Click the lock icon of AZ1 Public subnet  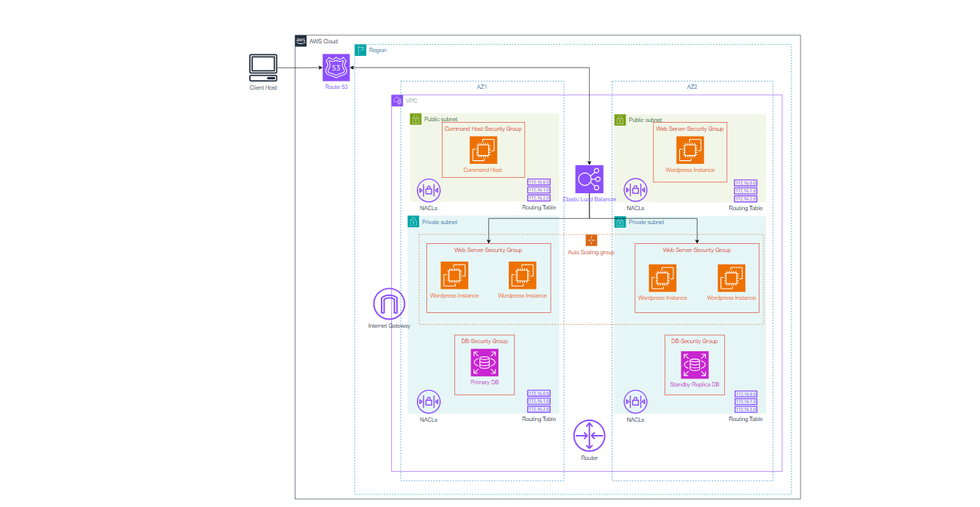415,119
